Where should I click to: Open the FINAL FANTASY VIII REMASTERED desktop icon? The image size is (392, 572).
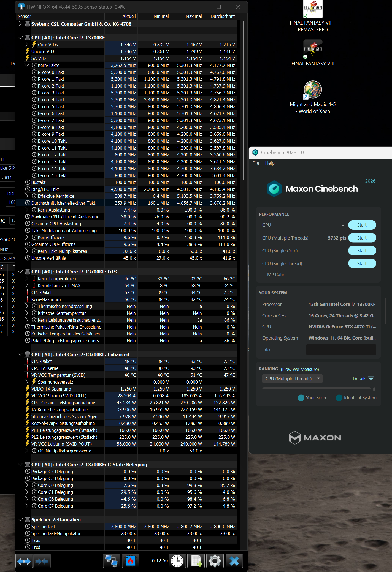pos(313,16)
